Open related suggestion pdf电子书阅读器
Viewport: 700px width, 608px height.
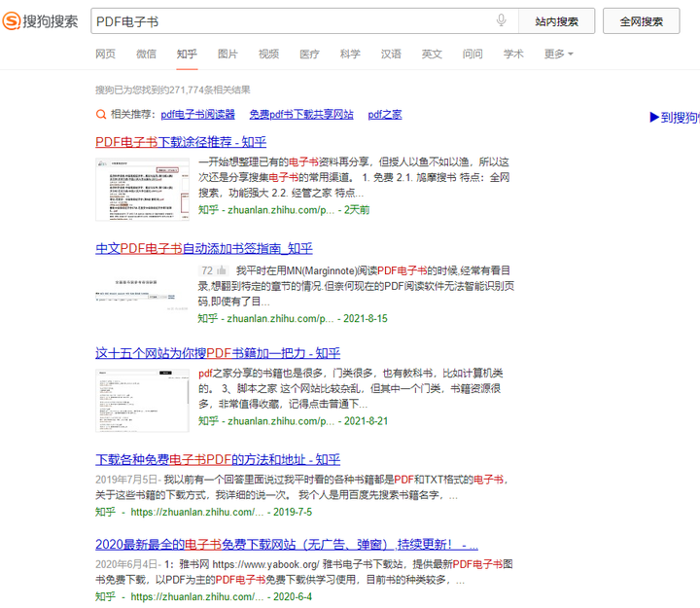click(197, 115)
